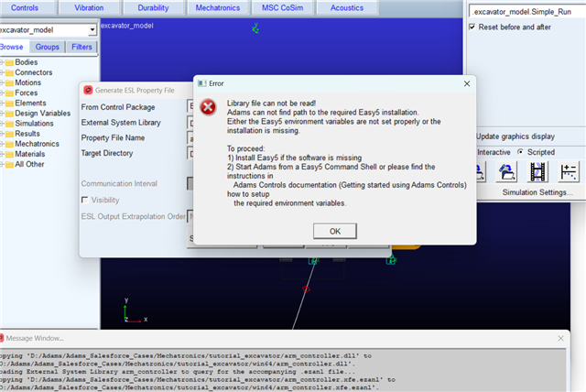Click the xyz coordinate triad in viewport
The width and height of the screenshot is (586, 392).
click(x=135, y=310)
